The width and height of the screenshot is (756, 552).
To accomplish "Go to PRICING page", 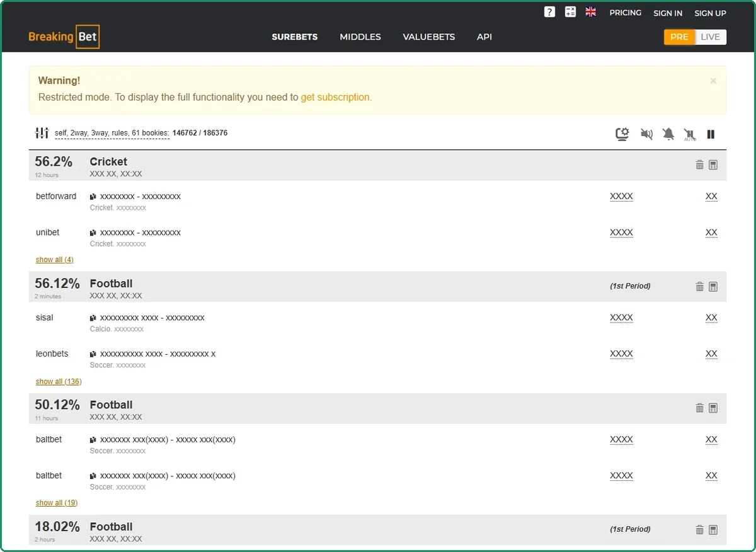I will [x=626, y=13].
